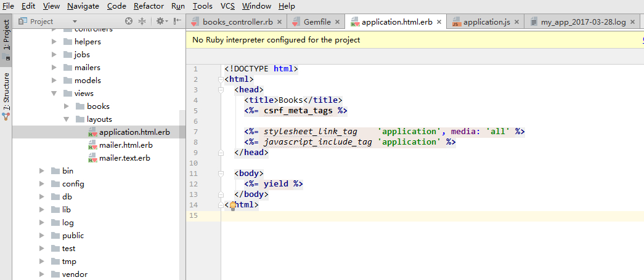Click the Ruby icon on books_controller.rb tab
Image resolution: width=644 pixels, height=280 pixels.
[195, 22]
